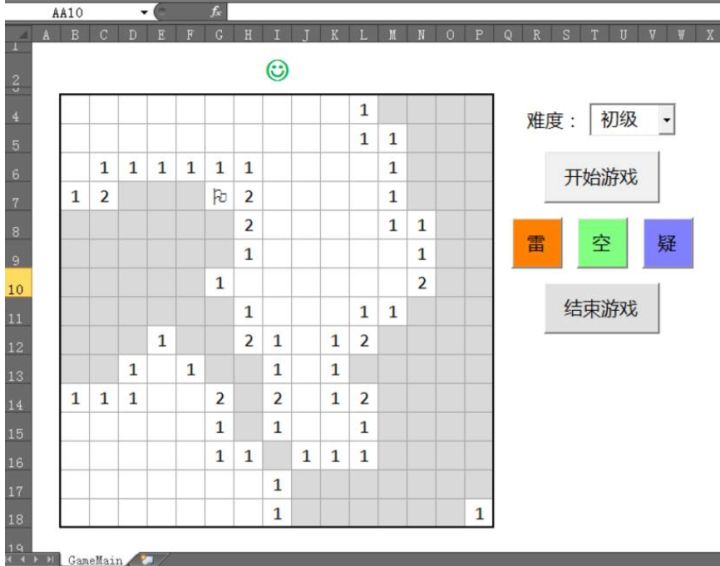This screenshot has width=720, height=566.
Task: Click the 2 in cell C7
Action: 104,196
